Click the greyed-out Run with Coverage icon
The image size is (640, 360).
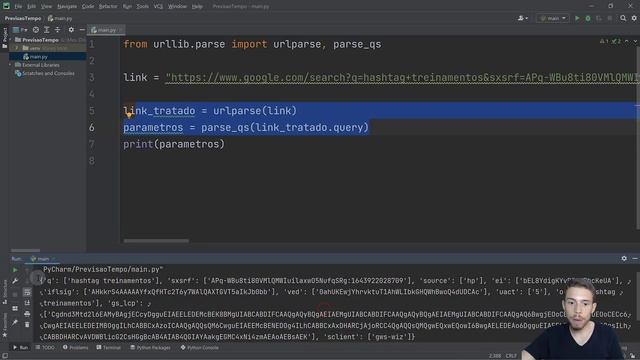599,18
